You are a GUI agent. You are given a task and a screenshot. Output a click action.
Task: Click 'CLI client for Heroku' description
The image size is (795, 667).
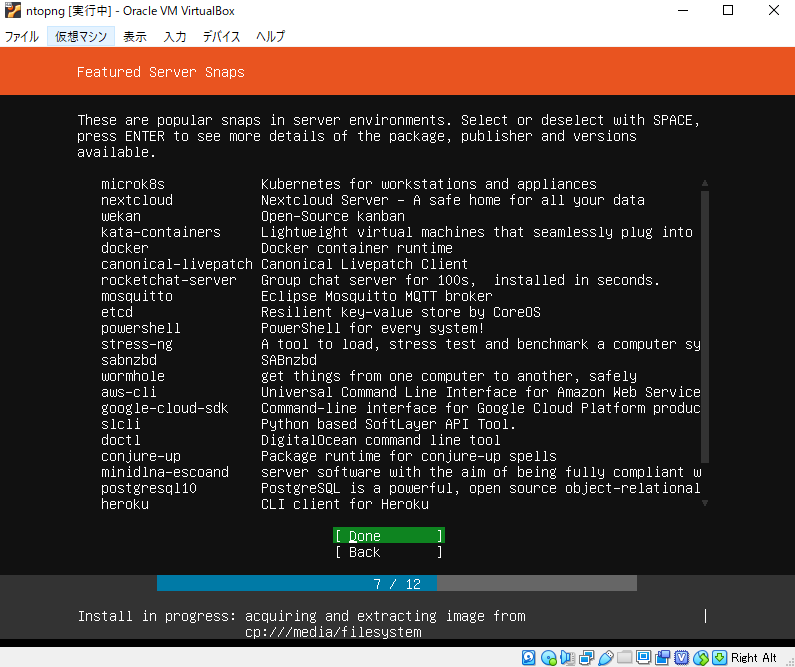[x=345, y=504]
